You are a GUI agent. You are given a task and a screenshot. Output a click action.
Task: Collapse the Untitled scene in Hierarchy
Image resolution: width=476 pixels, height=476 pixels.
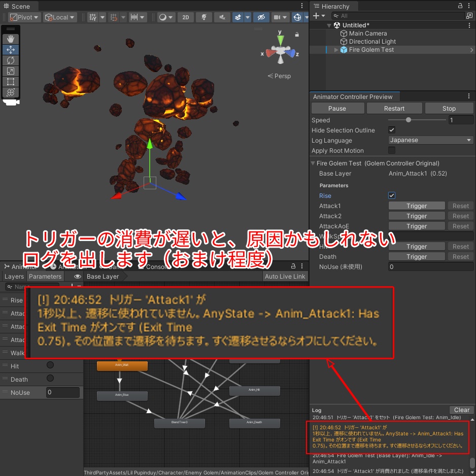coord(329,25)
